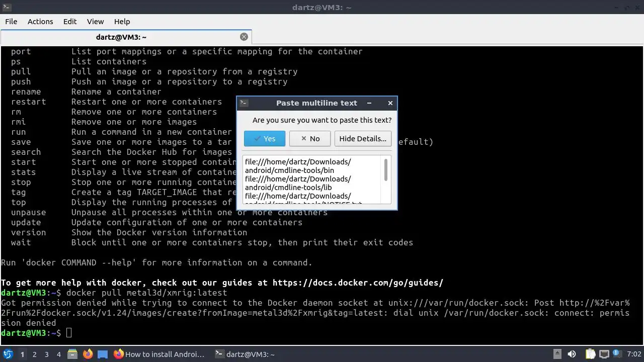Close the Paste multiline text dialog
Image resolution: width=644 pixels, height=362 pixels.
point(390,103)
